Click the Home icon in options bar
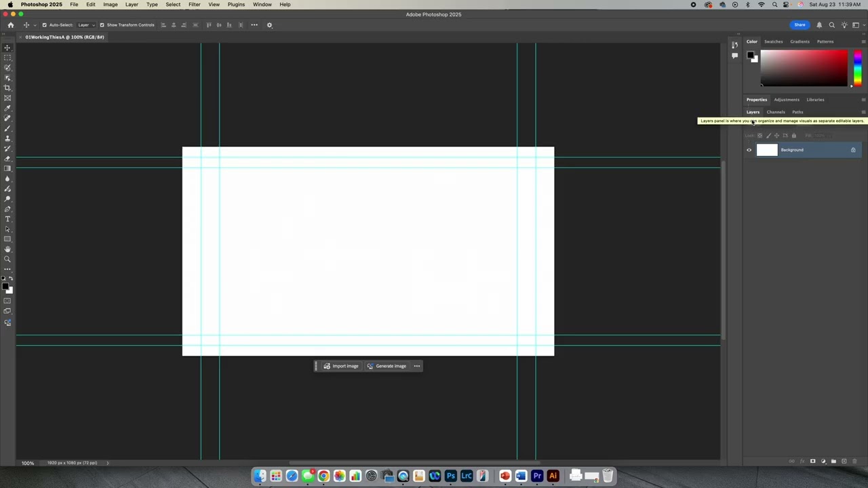 point(10,25)
